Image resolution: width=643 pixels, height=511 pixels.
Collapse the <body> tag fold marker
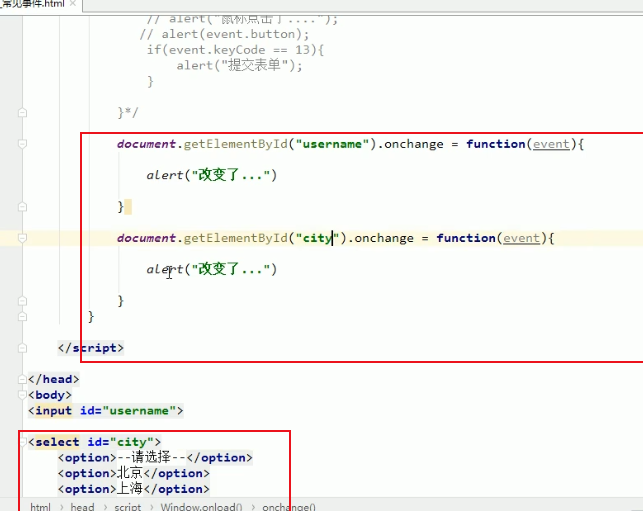tap(23, 395)
